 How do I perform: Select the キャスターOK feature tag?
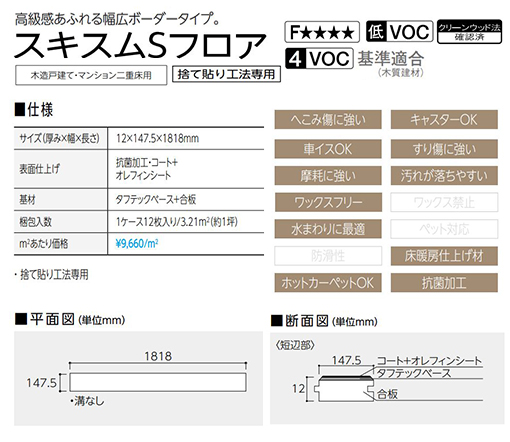click(x=444, y=120)
